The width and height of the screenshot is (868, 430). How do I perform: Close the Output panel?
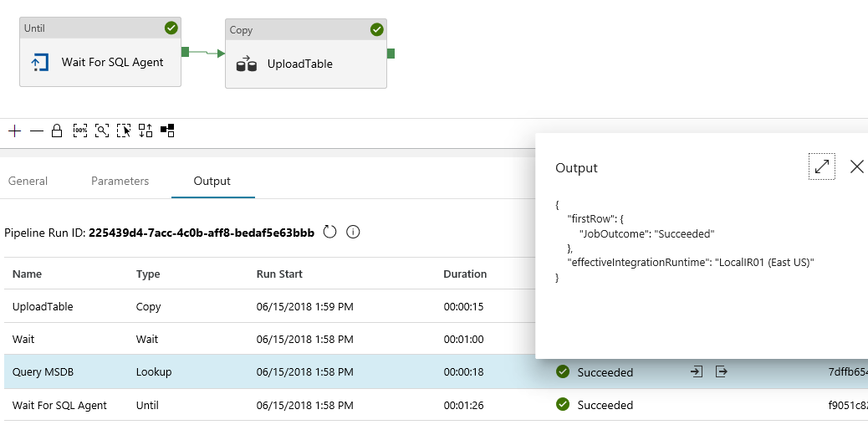tap(856, 166)
